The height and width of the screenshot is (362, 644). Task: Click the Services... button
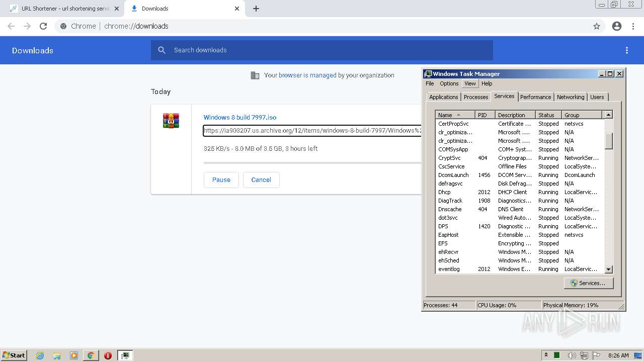point(588,283)
